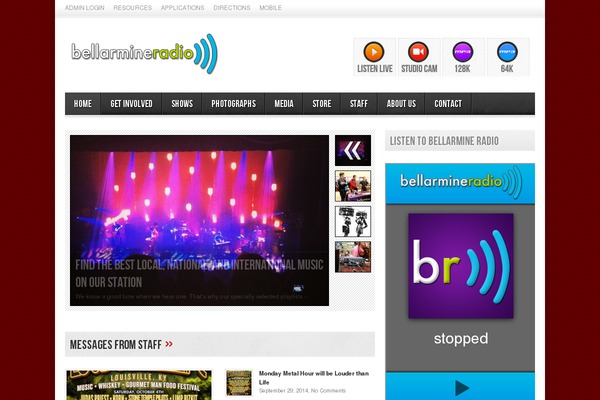Open the Media navigation item
The height and width of the screenshot is (400, 600).
284,104
